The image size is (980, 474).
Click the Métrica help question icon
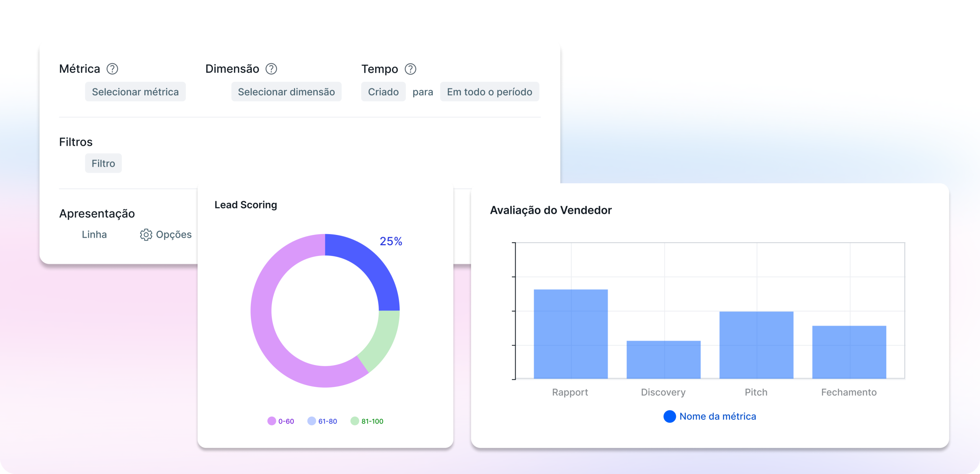112,69
